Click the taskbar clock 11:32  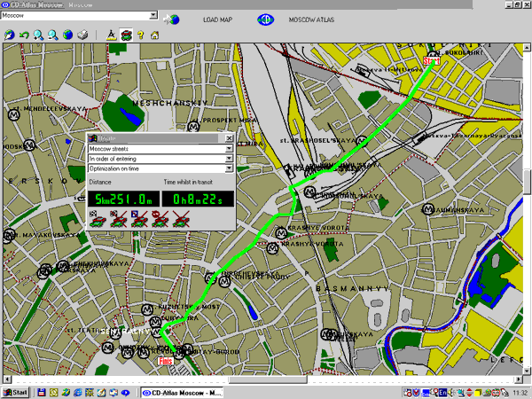(520, 393)
